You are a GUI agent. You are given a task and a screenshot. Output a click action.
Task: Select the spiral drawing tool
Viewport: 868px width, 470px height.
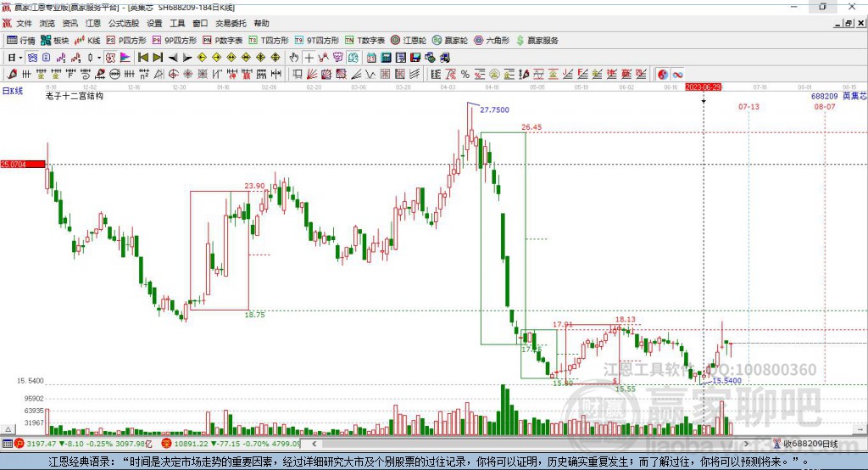coord(86,74)
